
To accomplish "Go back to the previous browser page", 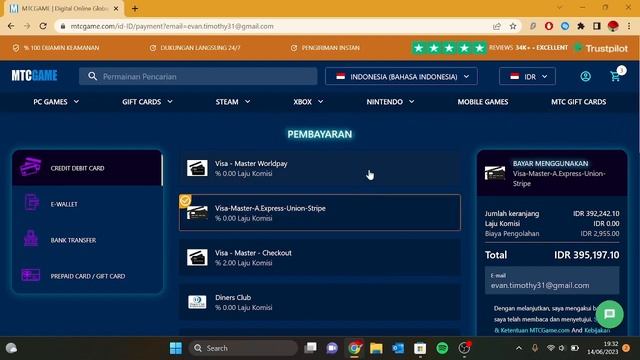I will point(11,26).
